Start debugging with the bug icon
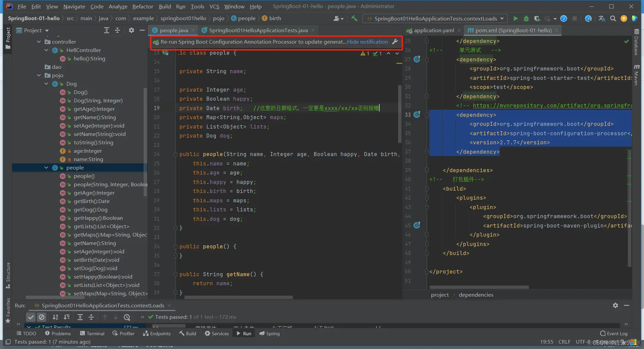 pyautogui.click(x=526, y=18)
